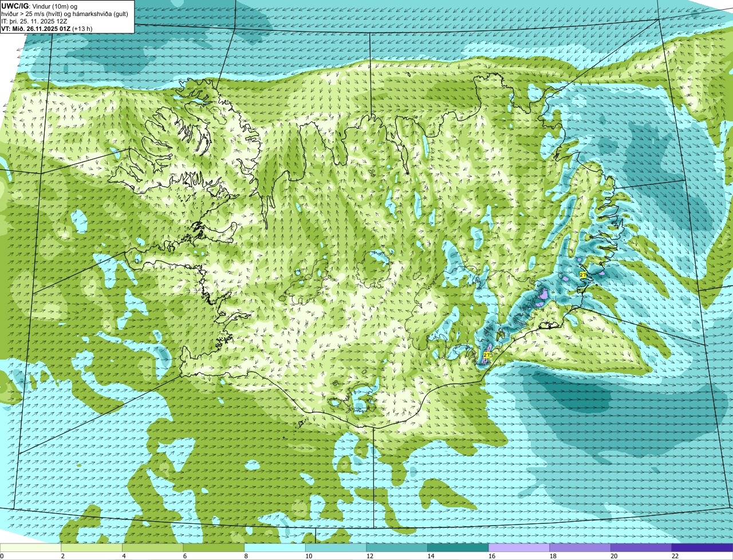Pick the 12–14 m/s teal legend swatch
This screenshot has width=733, height=560.
pyautogui.click(x=397, y=547)
